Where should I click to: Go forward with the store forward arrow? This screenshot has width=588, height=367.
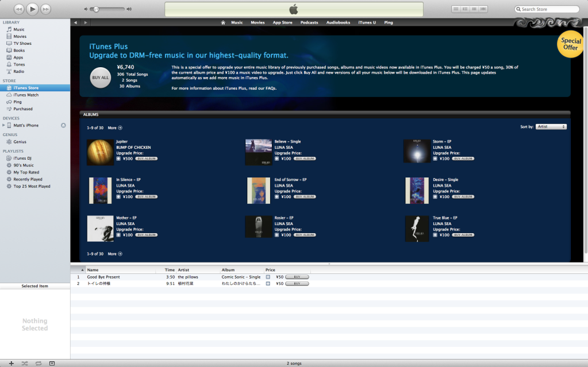[x=86, y=22]
